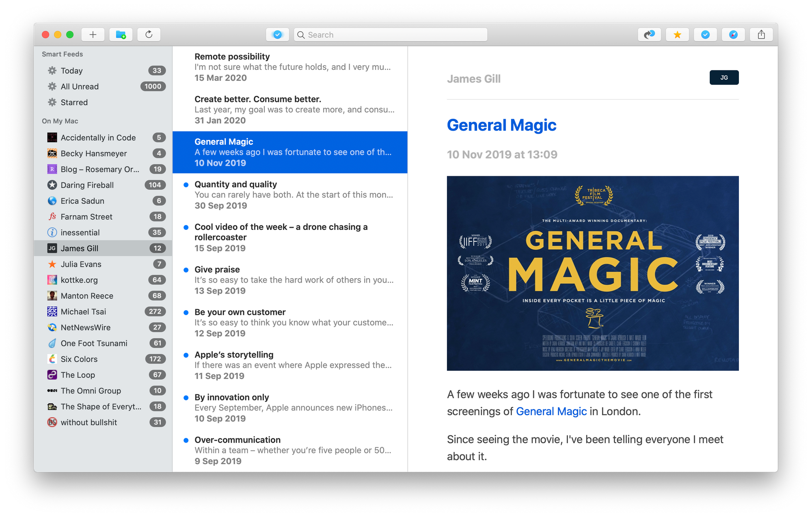
Task: Toggle the star icon in toolbar
Action: pos(677,35)
